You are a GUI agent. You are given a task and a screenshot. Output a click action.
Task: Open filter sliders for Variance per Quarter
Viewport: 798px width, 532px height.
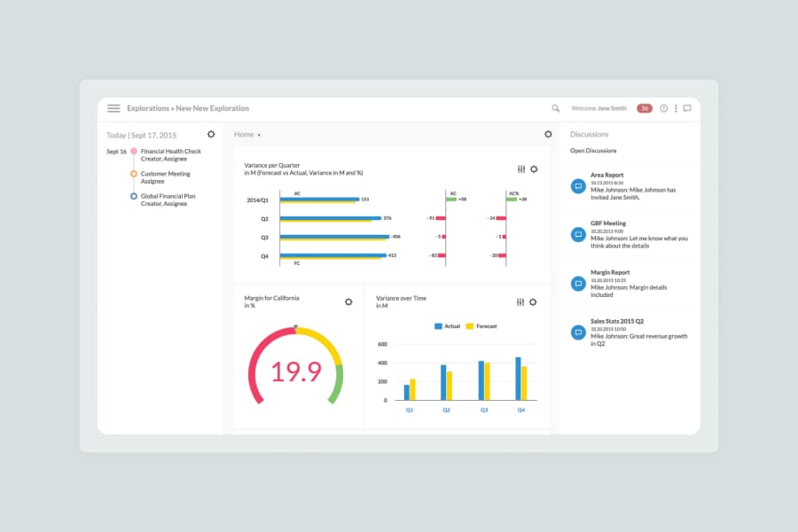pos(520,169)
